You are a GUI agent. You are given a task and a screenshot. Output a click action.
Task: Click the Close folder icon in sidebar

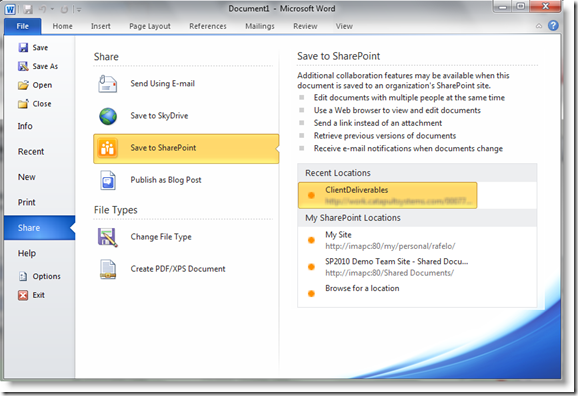(x=23, y=104)
